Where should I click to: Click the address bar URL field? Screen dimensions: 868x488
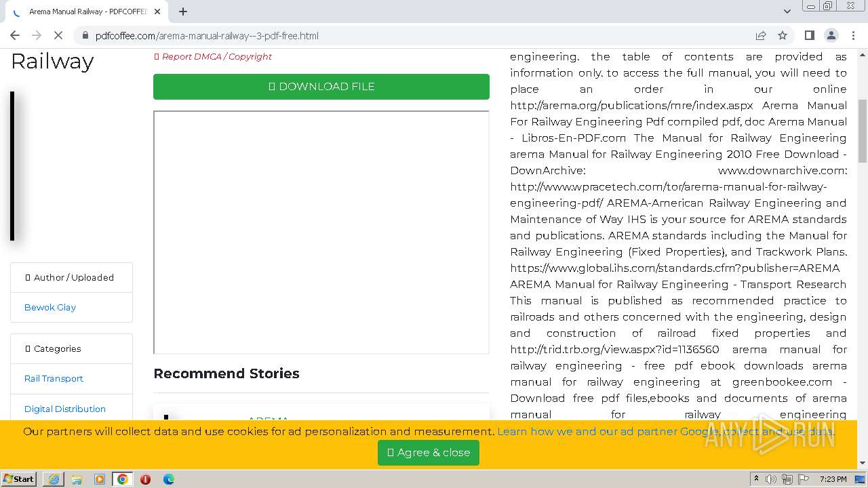415,35
